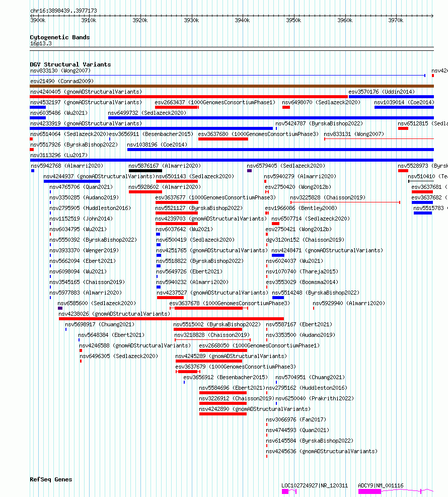Select nsv4765706 (Quan2021) label
448x497 pixels.
coord(81,187)
